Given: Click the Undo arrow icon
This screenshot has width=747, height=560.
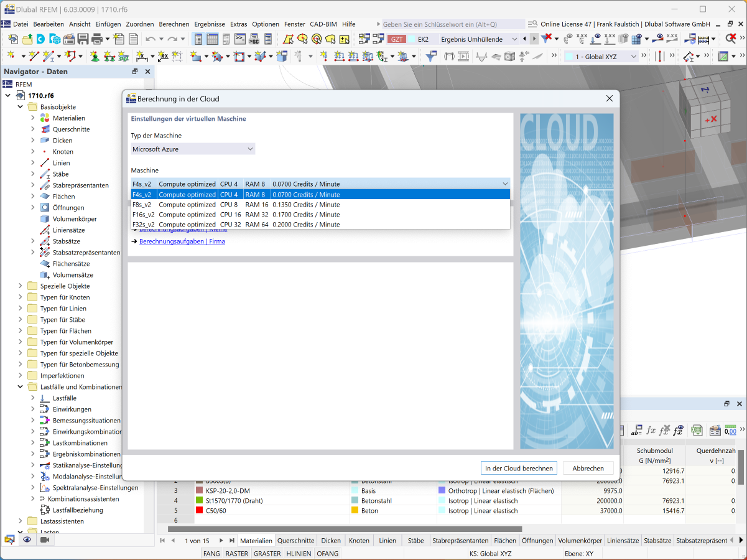Looking at the screenshot, I should point(151,39).
